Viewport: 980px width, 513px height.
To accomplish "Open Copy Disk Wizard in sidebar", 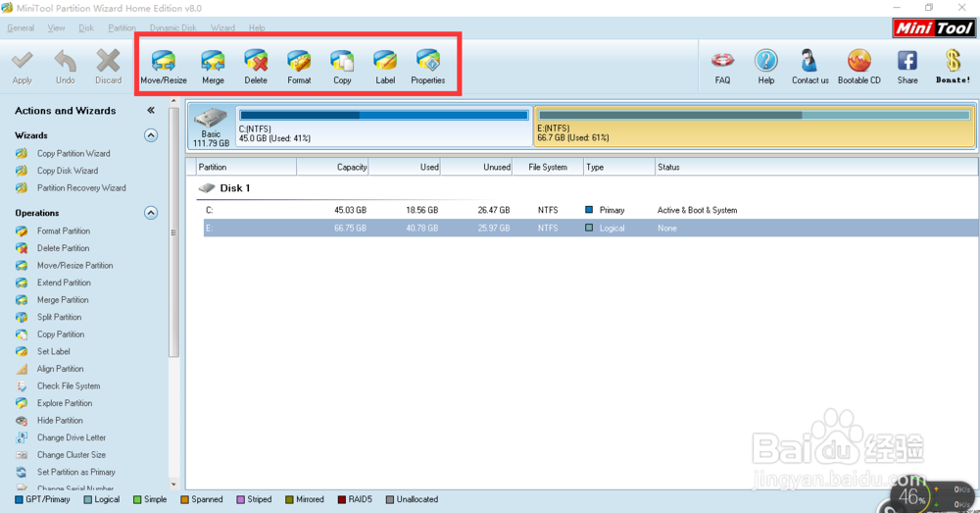I will click(68, 170).
